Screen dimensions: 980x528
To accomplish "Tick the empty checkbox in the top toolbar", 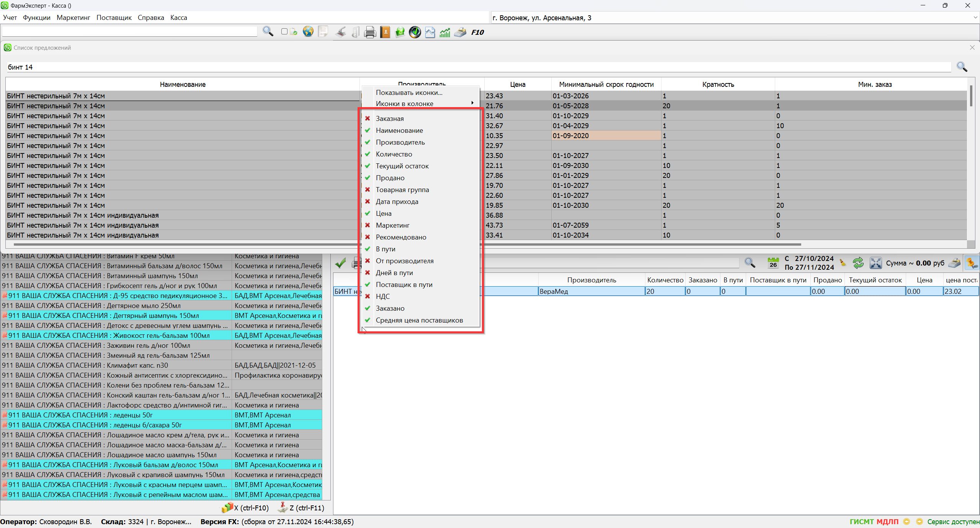I will click(284, 32).
